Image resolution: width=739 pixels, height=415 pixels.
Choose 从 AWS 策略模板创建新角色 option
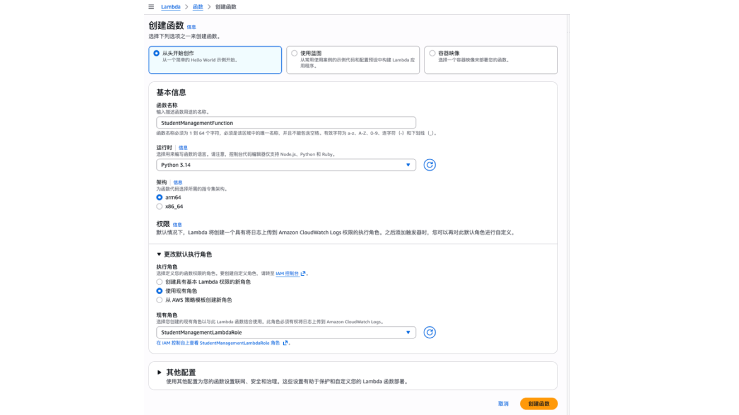pyautogui.click(x=158, y=299)
